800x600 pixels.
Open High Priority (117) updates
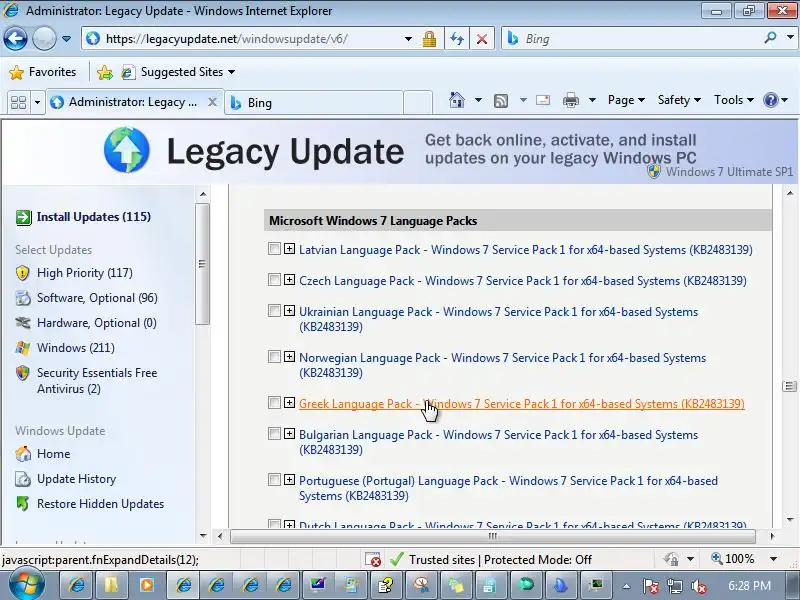(85, 273)
